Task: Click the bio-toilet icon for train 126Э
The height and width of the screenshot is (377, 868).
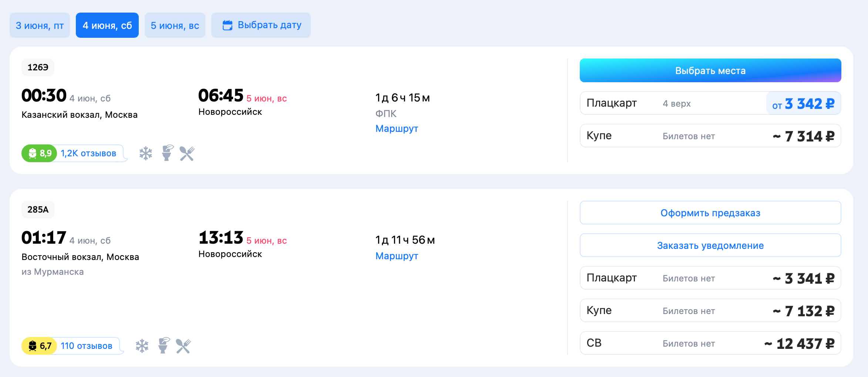Action: (x=167, y=153)
